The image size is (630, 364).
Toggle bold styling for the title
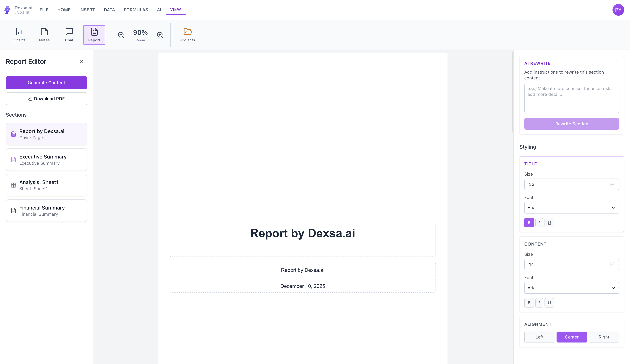point(529,222)
